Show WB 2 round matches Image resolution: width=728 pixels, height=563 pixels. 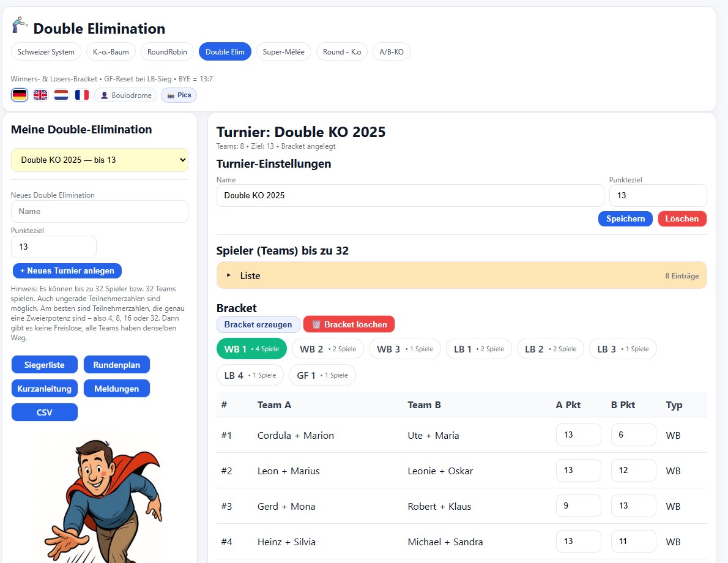click(x=327, y=349)
